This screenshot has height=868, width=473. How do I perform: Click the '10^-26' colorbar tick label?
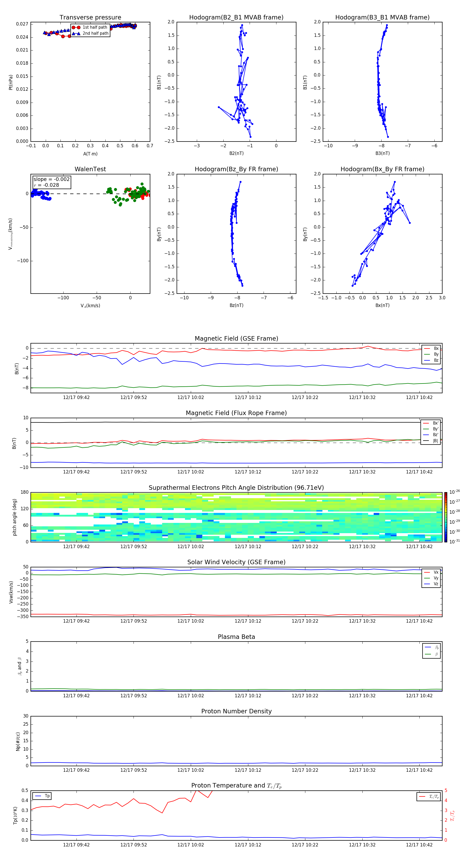coord(455,492)
